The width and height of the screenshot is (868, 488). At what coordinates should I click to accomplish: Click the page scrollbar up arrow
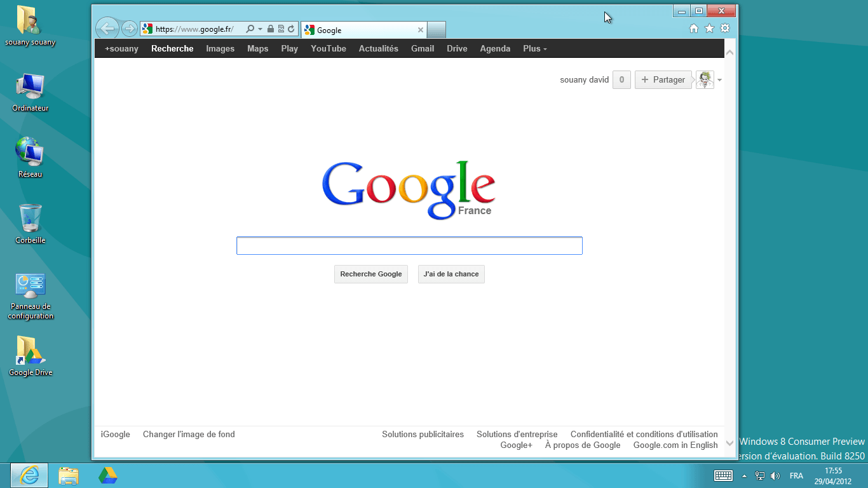pos(730,53)
